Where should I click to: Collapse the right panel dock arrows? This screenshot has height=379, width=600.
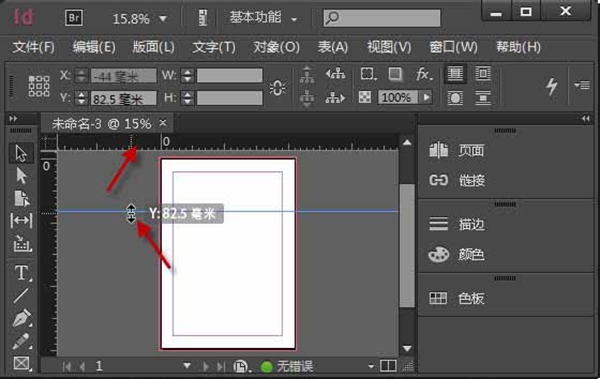click(585, 119)
